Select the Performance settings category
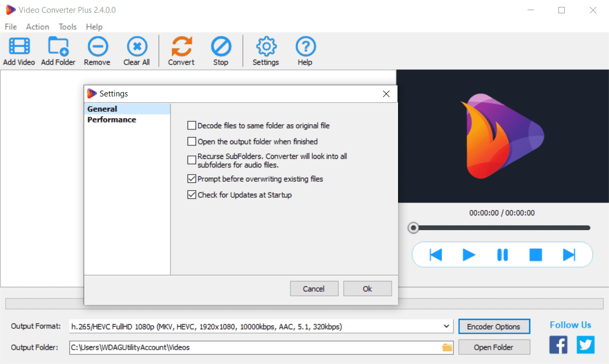609x364 pixels. coord(127,120)
